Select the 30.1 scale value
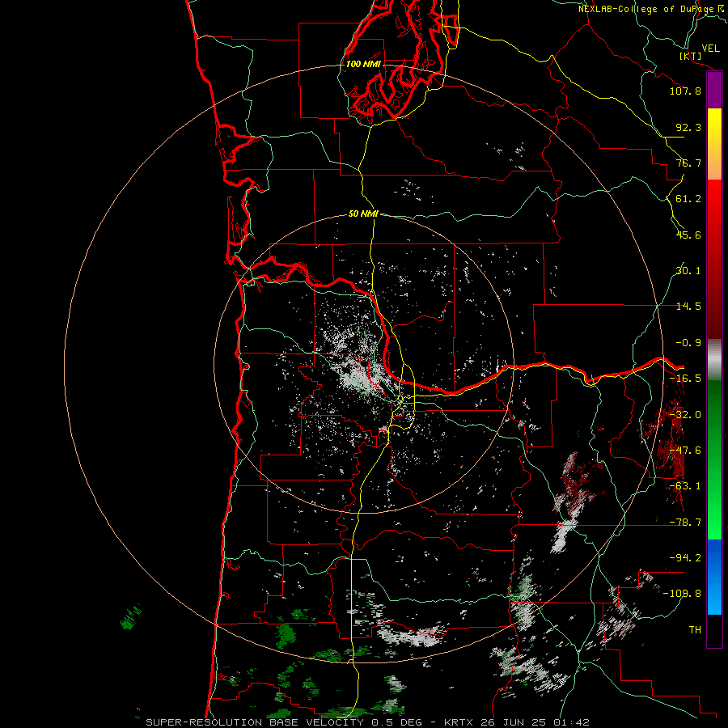This screenshot has width=728, height=728. tap(688, 271)
